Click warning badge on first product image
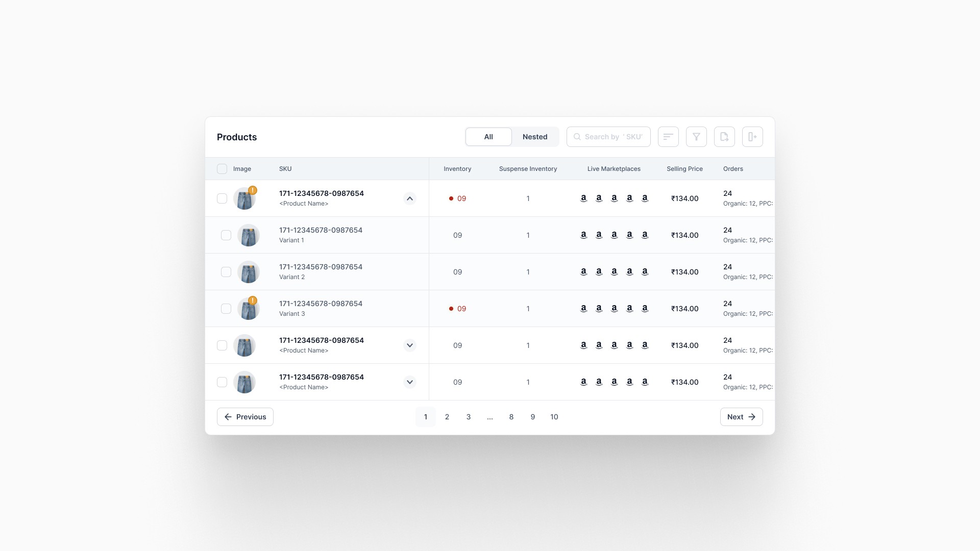This screenshot has width=980, height=551. (253, 190)
